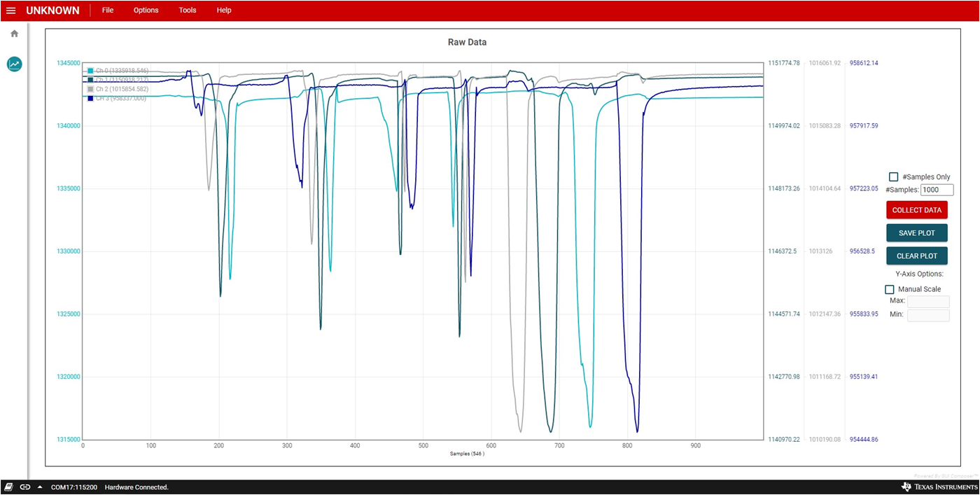Open the log book icon in status bar

[x=9, y=487]
